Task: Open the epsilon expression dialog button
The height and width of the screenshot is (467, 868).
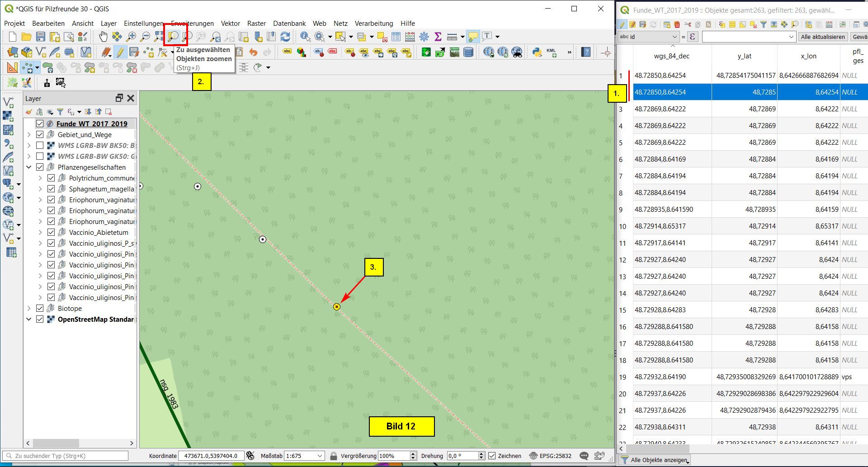Action: 693,37
